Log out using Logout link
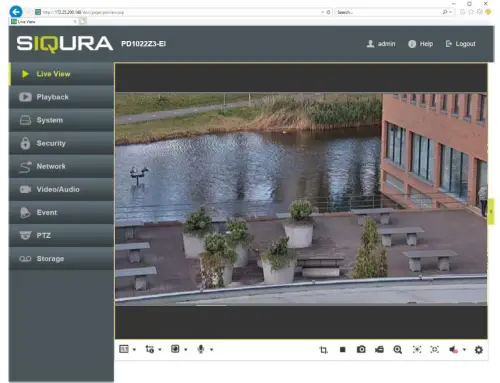Viewport: 500px width, 383px height. click(460, 44)
